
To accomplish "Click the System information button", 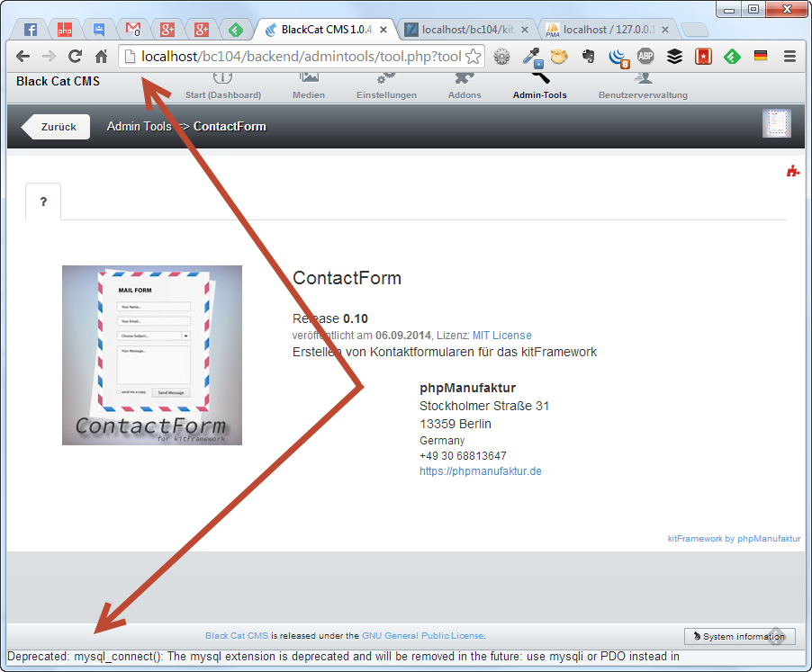I will 739,637.
